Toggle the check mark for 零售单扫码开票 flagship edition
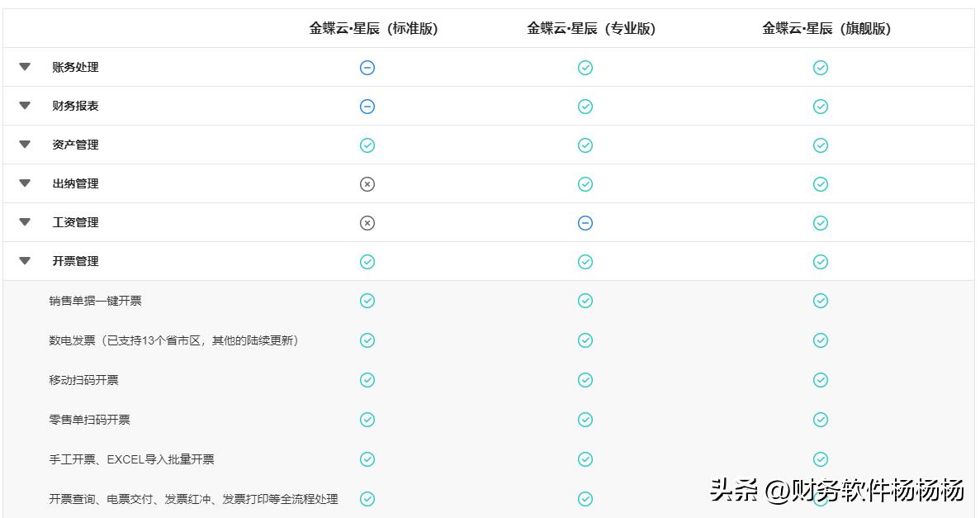 pyautogui.click(x=820, y=420)
